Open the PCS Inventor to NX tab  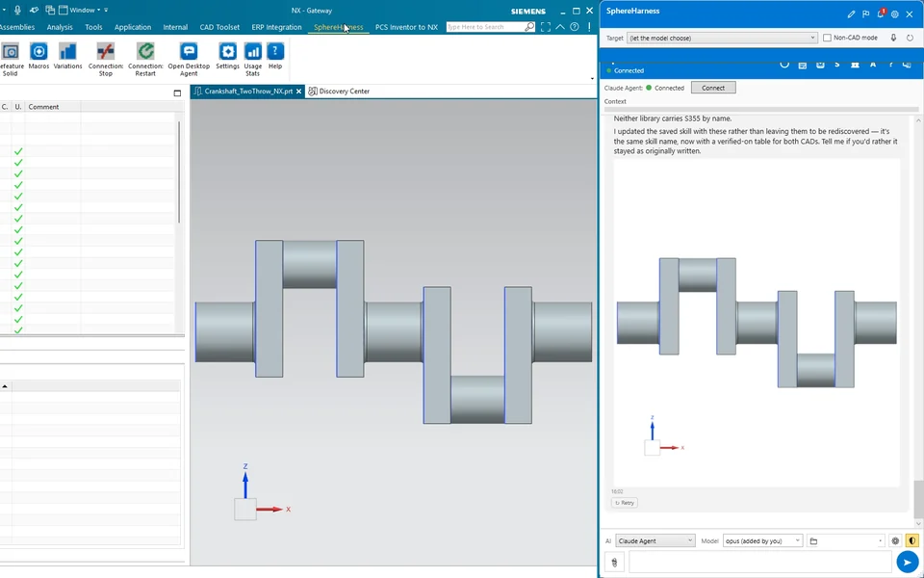click(406, 27)
